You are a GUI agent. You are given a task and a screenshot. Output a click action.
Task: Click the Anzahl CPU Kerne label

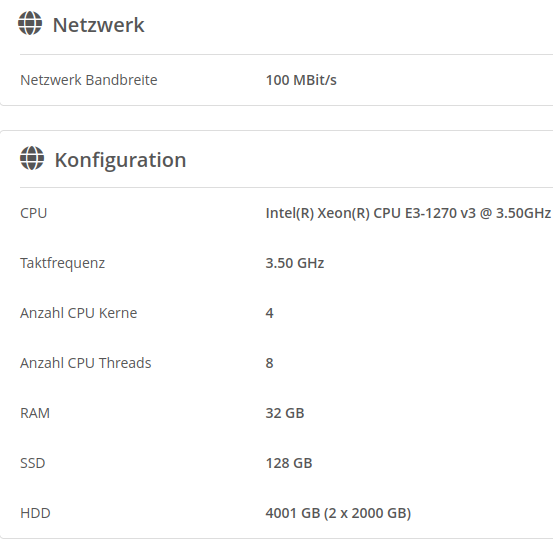click(78, 313)
